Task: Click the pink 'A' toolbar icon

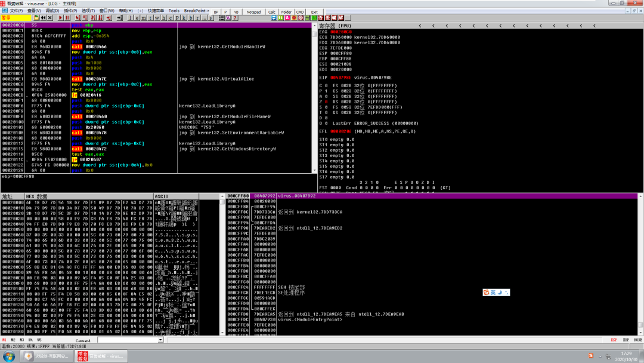Action: (287, 18)
